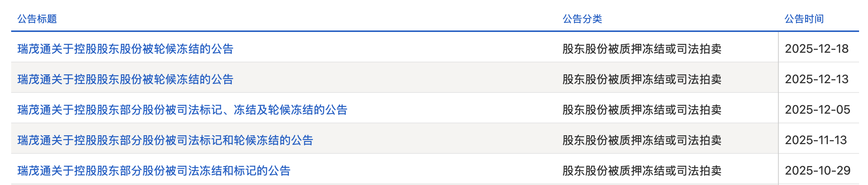Click the blue line under the table header
Screen dimensions: 868x185
[x=434, y=31]
